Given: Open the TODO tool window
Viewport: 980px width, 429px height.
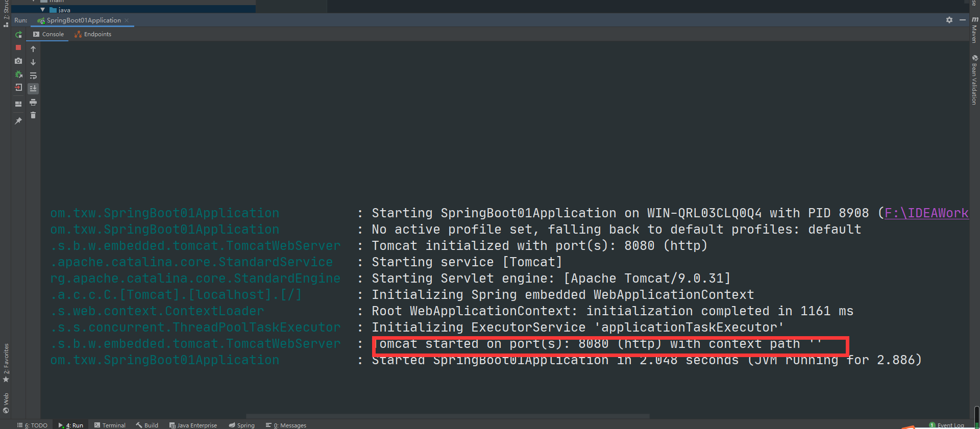Looking at the screenshot, I should tap(32, 425).
